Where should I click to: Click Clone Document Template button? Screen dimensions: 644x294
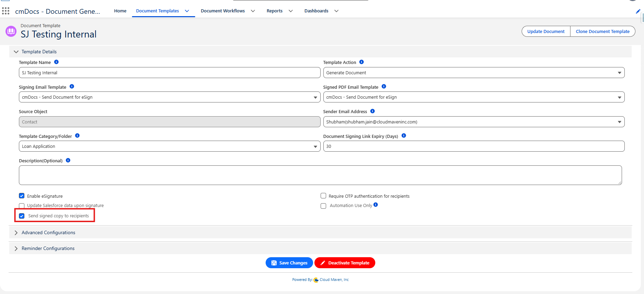coord(603,31)
